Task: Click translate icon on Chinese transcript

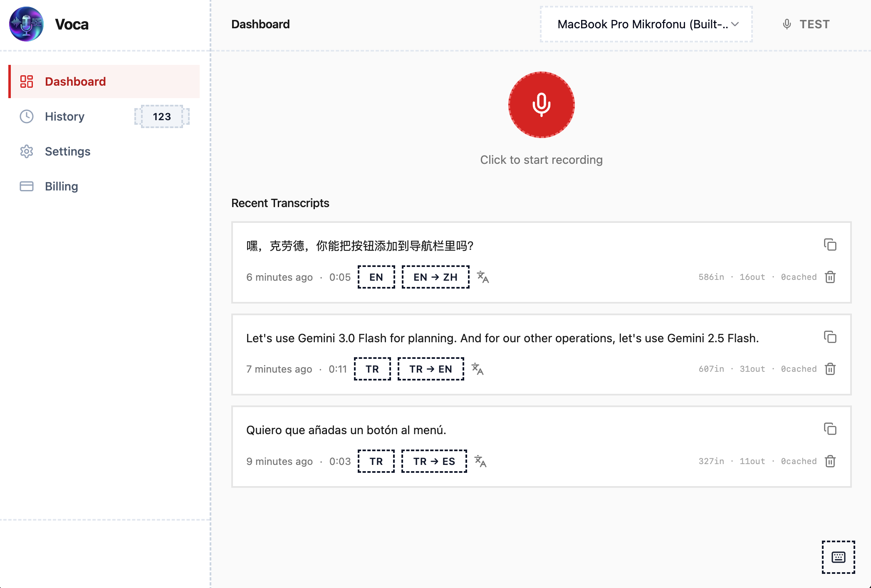Action: click(x=483, y=277)
